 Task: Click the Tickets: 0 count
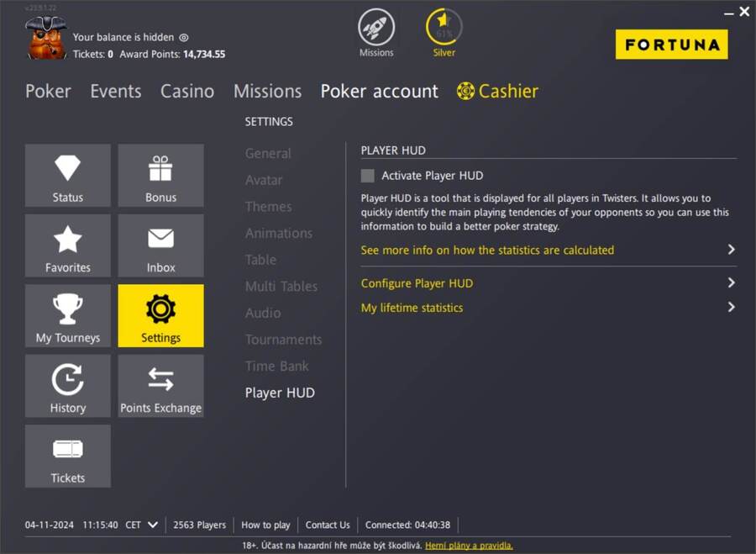[x=93, y=54]
